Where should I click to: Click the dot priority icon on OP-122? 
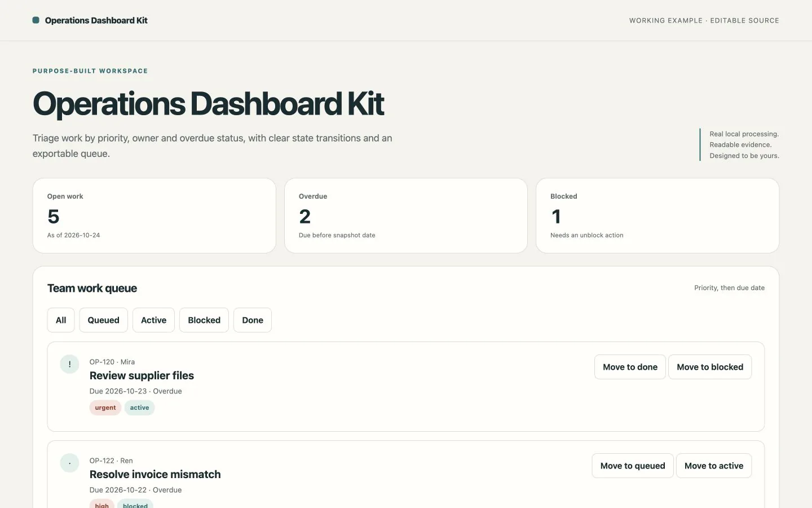click(70, 463)
